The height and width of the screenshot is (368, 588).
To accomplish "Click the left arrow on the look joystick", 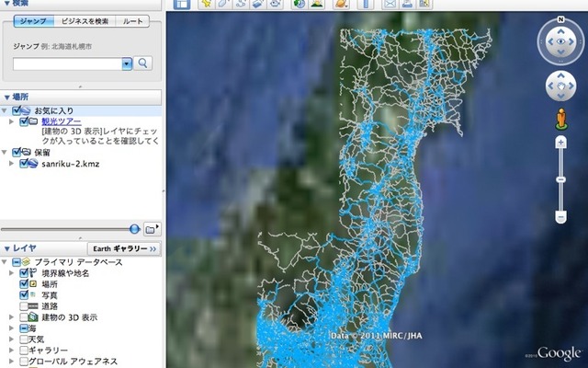I will click(550, 41).
